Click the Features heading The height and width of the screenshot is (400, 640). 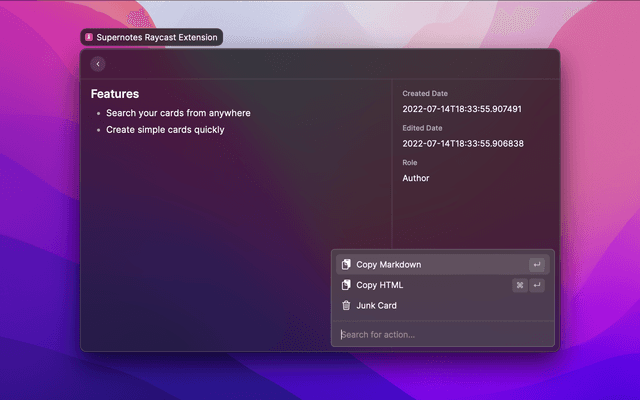point(115,94)
